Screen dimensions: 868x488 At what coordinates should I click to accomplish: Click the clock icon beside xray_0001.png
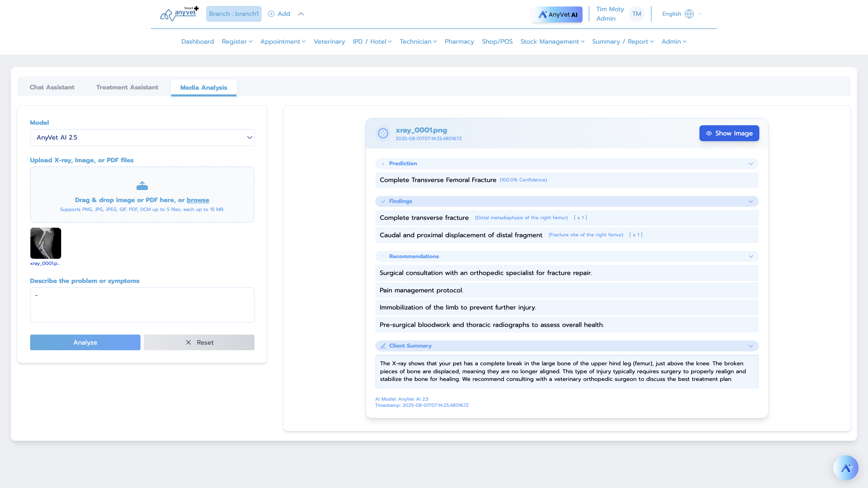[x=384, y=133]
